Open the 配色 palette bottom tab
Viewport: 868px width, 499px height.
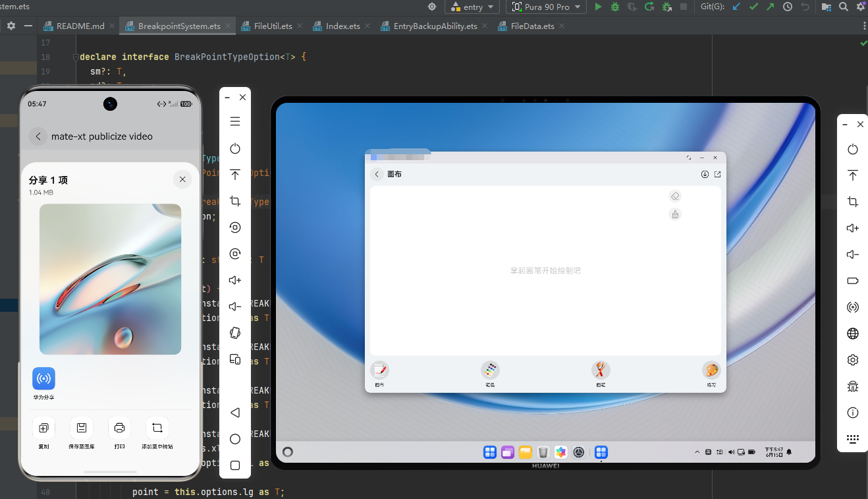[x=490, y=374]
